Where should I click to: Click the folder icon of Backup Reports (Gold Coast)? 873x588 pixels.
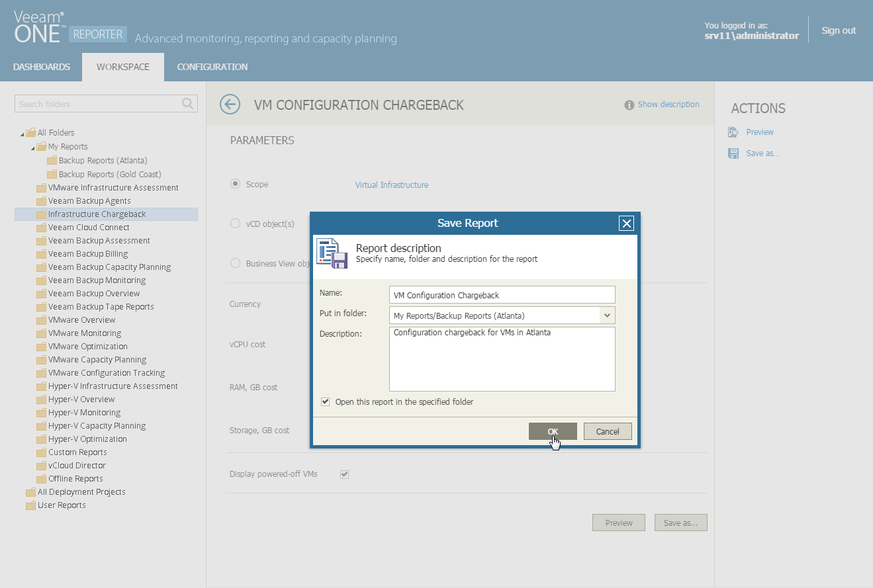coord(52,175)
